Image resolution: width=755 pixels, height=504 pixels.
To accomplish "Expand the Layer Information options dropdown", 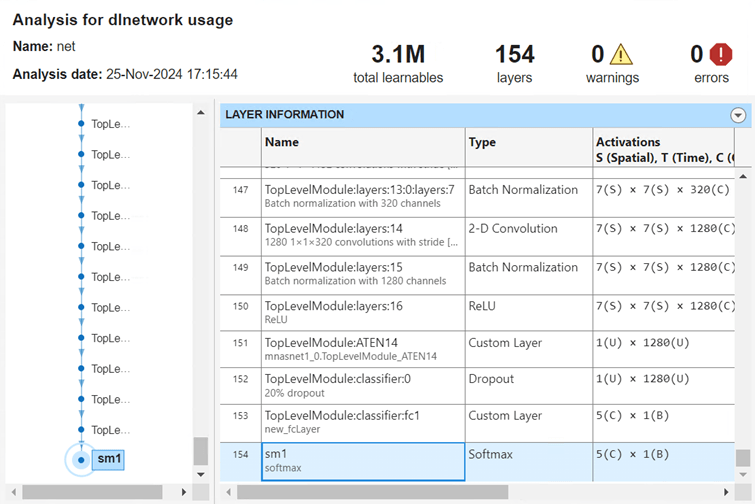I will pos(738,115).
